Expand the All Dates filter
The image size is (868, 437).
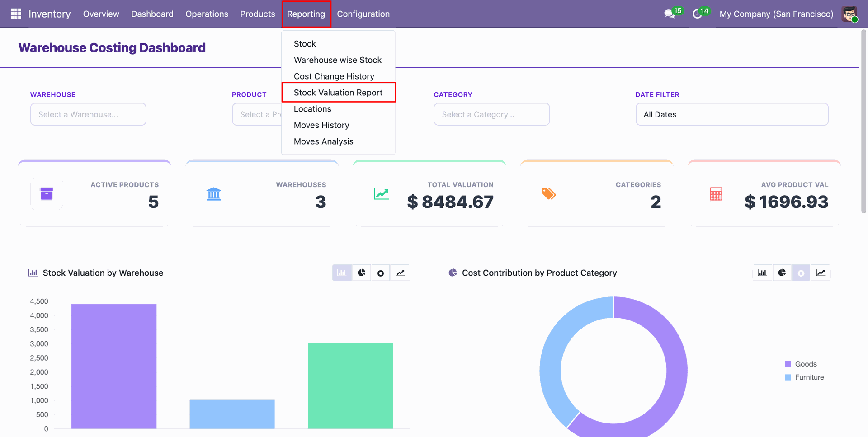(x=732, y=114)
